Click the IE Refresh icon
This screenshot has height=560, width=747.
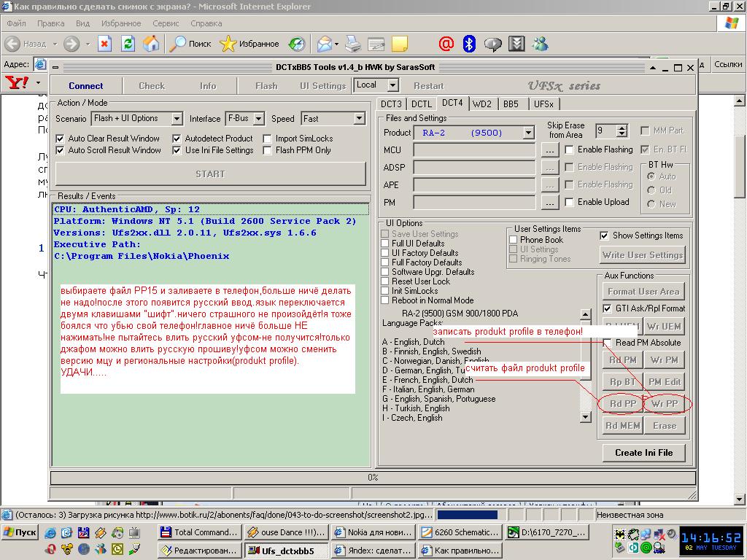[128, 44]
